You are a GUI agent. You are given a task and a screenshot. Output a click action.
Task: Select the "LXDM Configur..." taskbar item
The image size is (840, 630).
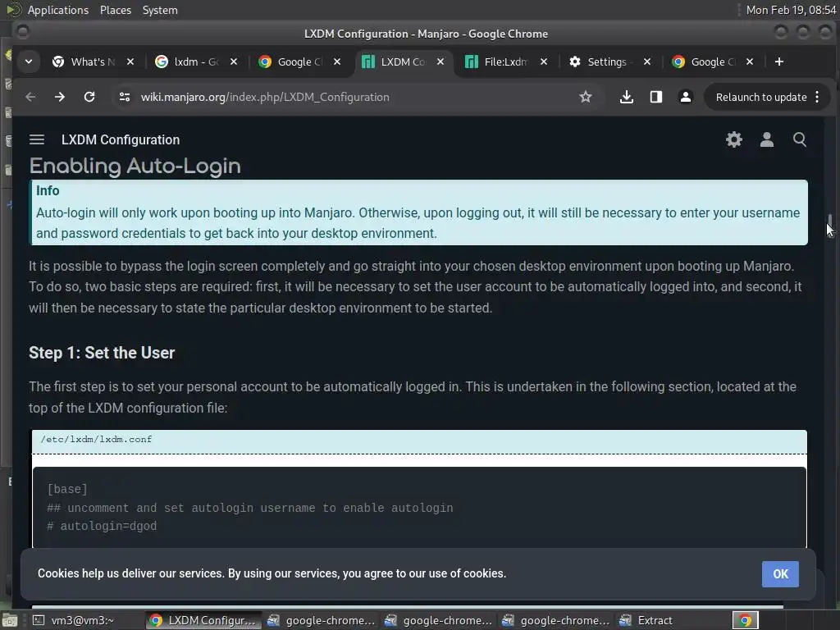click(x=203, y=620)
